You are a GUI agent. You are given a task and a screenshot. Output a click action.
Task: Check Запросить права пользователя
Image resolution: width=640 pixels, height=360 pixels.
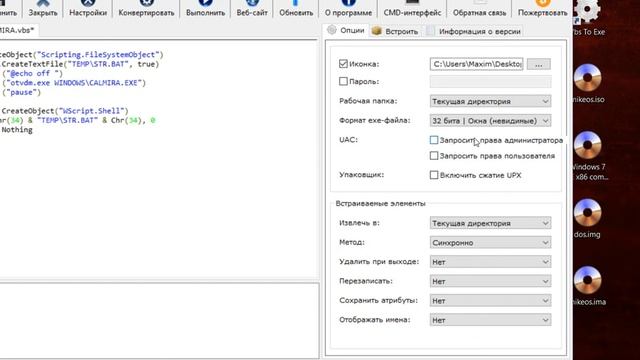click(434, 156)
